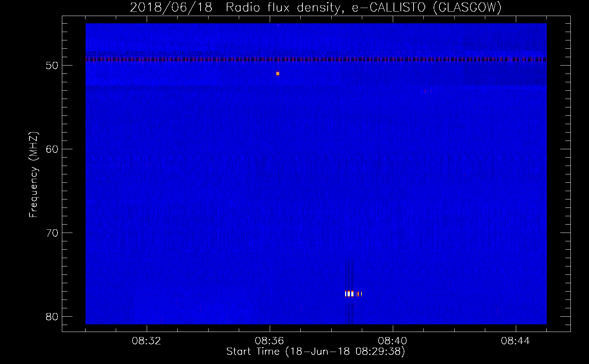This screenshot has width=589, height=364.
Task: Click the 'Frequency (MHZ)' axis label
Action: [33, 175]
